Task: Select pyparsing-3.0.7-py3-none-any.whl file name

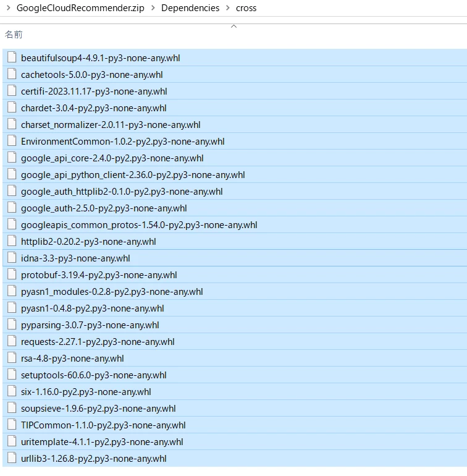Action: coord(90,325)
